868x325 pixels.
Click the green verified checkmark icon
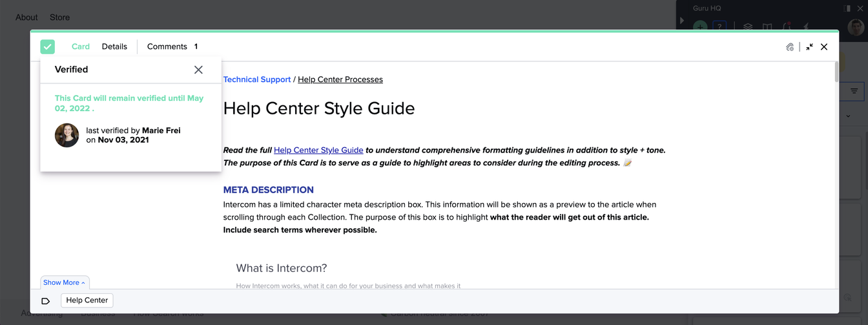(x=48, y=47)
